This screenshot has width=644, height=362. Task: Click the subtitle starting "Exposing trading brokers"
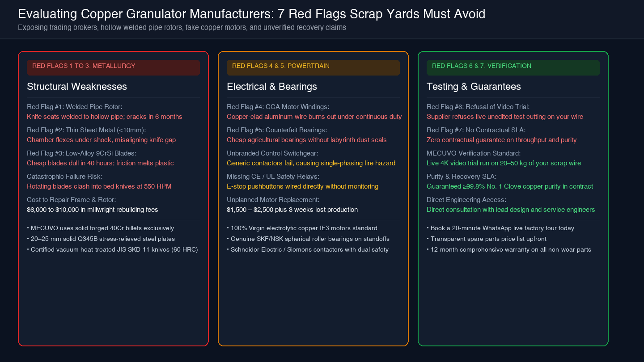coord(182,28)
